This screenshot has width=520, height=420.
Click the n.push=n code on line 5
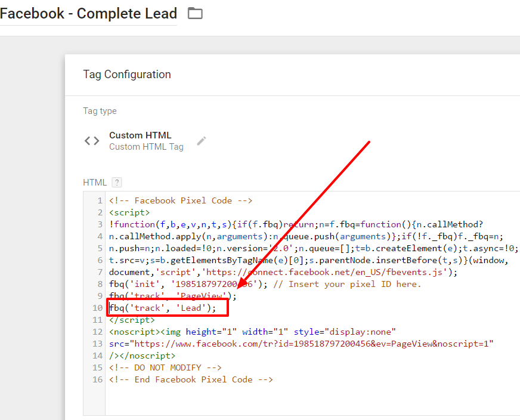coord(314,249)
